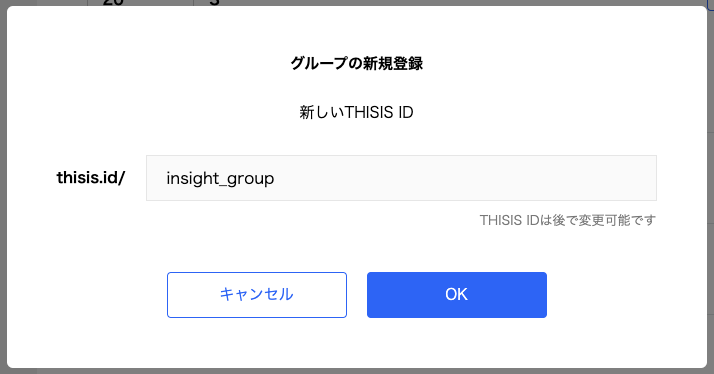Click the THISIS IDは後で変更可能です hint text
The width and height of the screenshot is (714, 374).
(568, 220)
